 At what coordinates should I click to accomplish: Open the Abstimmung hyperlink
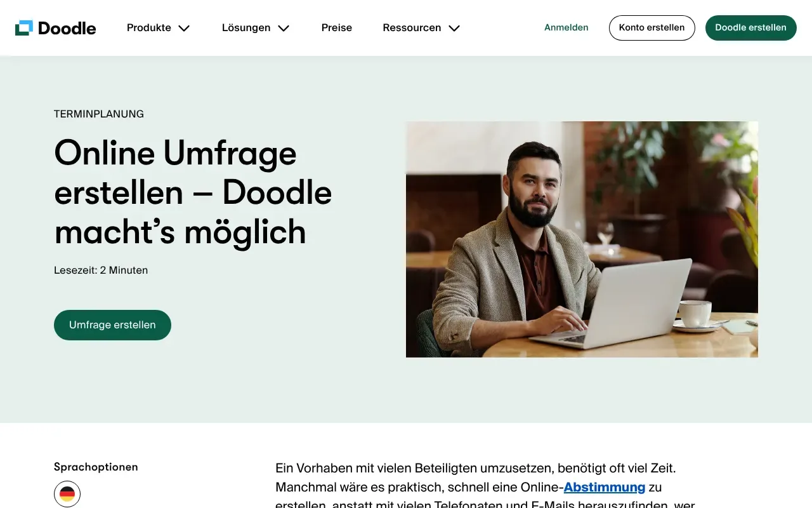[x=605, y=488]
